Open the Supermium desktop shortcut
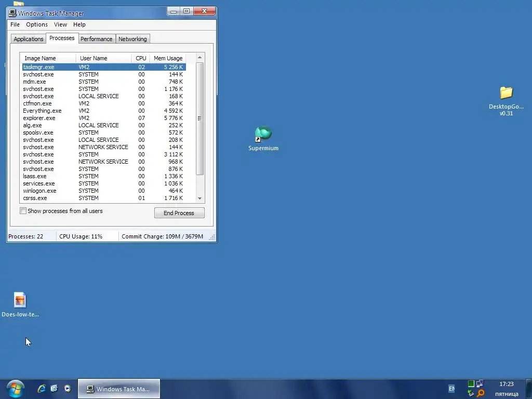Image resolution: width=532 pixels, height=399 pixels. (x=263, y=138)
